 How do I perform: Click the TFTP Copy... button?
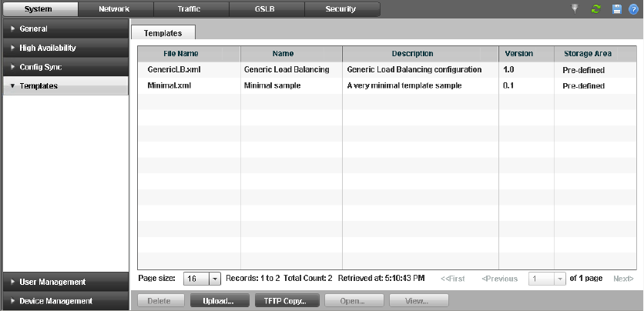[286, 301]
